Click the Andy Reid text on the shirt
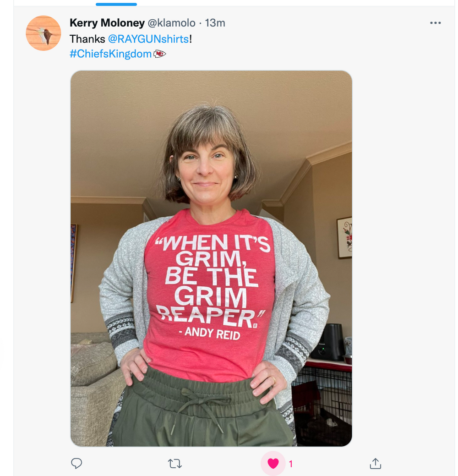Viewport: 458px width, 476px height. click(213, 333)
